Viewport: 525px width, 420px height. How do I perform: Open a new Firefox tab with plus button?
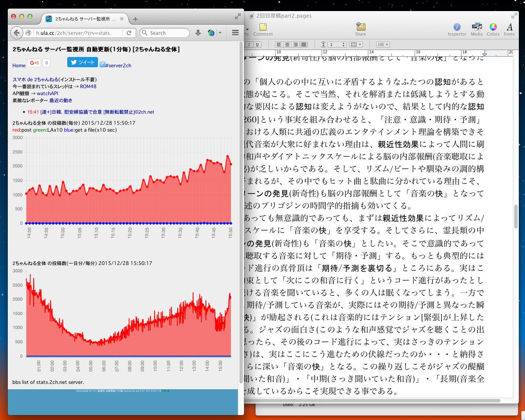coord(135,19)
